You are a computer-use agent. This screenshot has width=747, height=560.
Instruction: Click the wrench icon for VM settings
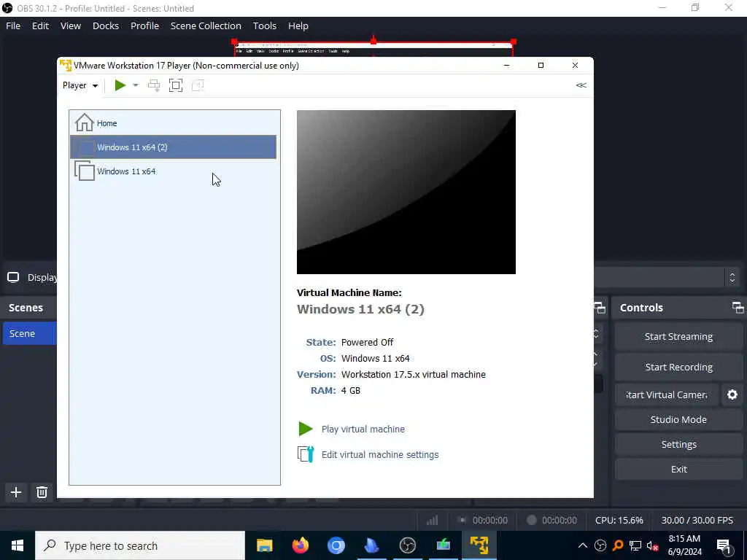tap(306, 454)
